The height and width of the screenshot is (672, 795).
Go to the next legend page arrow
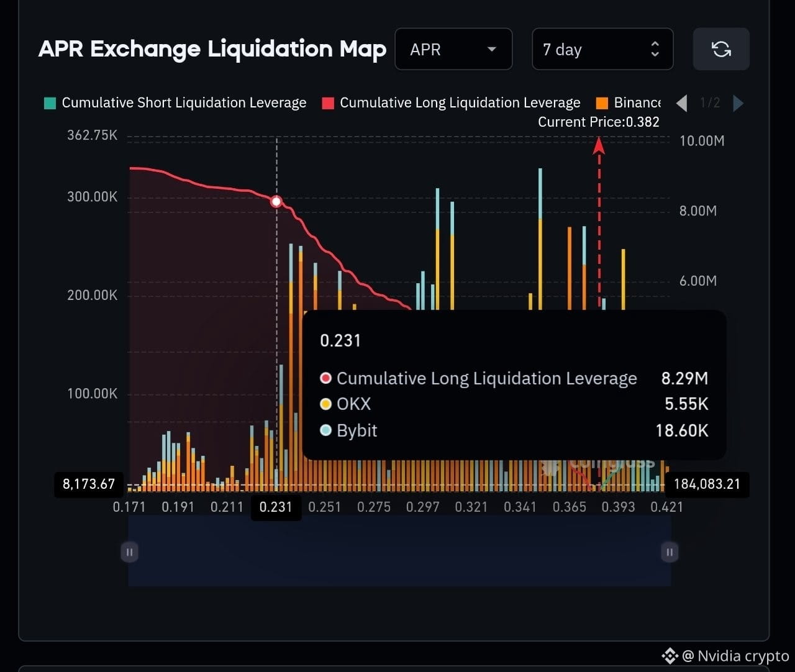click(x=738, y=103)
